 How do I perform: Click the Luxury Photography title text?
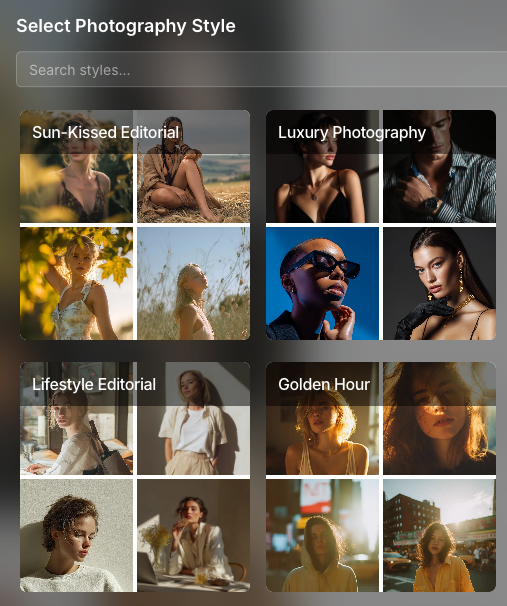click(x=352, y=133)
